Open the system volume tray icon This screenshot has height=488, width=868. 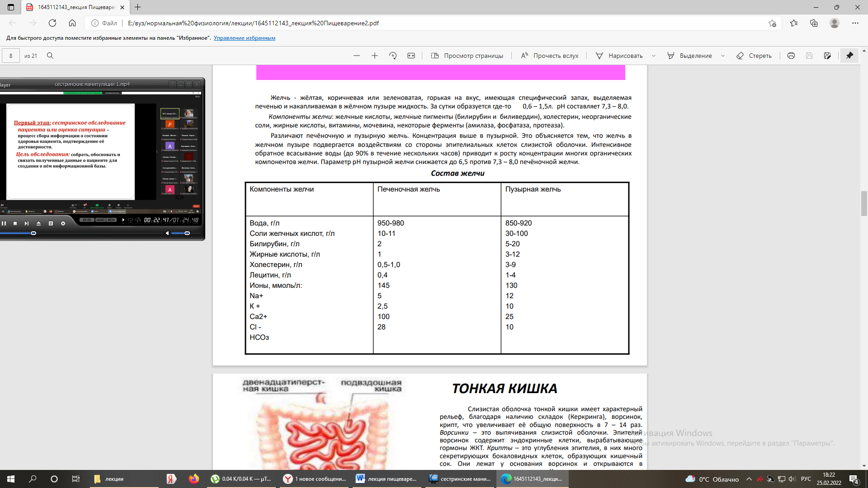[x=792, y=479]
